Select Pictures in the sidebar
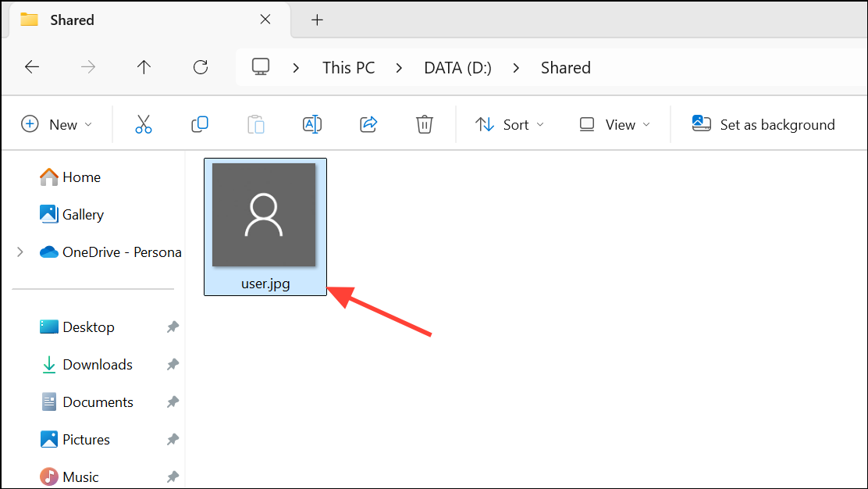The width and height of the screenshot is (868, 489). click(x=85, y=439)
